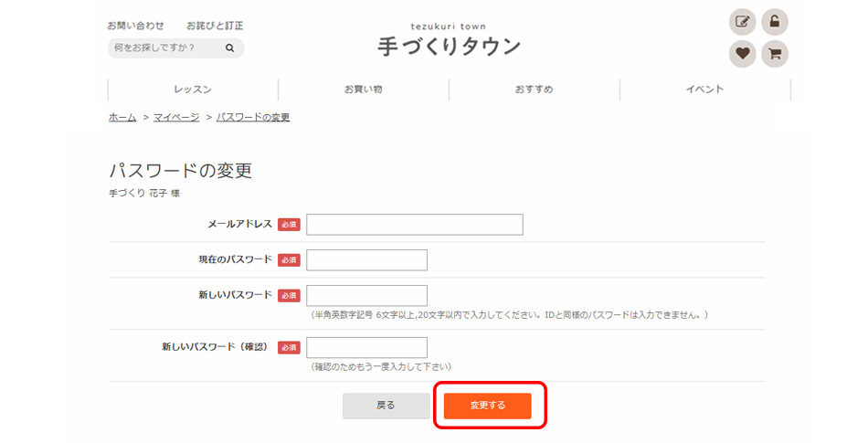Image resolution: width=868 pixels, height=443 pixels.
Task: Open the shopping cart icon
Action: click(775, 54)
